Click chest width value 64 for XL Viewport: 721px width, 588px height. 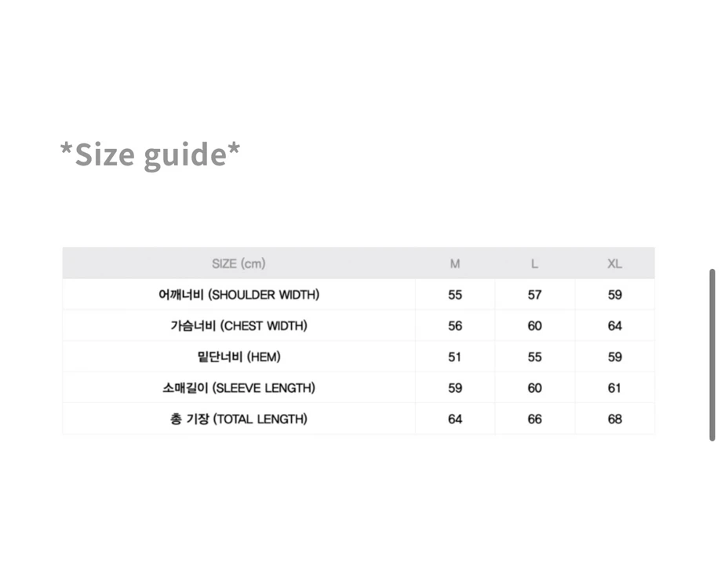[615, 325]
